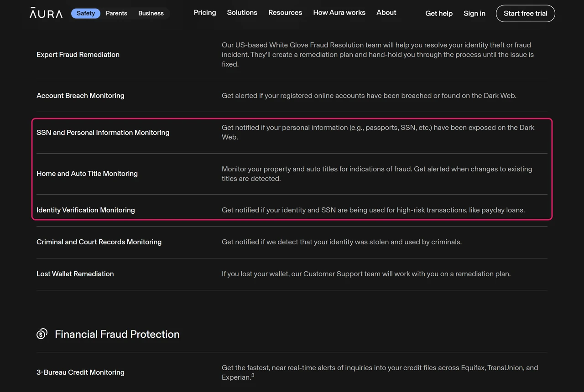Screen dimensions: 584x392
Task: Click the Account Breach Monitoring feature title
Action: 80,96
